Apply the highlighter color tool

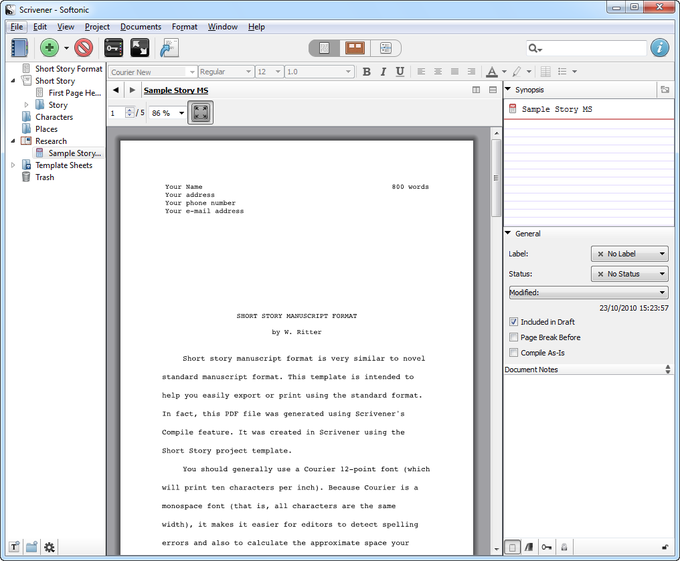[x=517, y=72]
